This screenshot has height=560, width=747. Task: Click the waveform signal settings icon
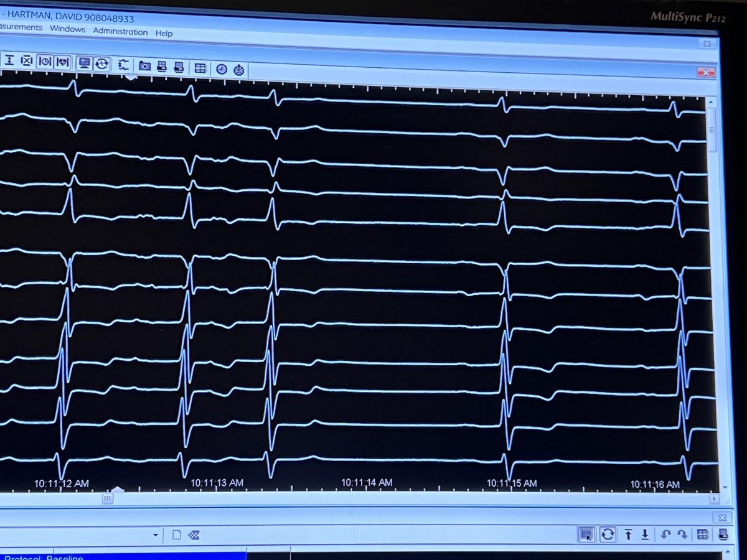pyautogui.click(x=123, y=65)
